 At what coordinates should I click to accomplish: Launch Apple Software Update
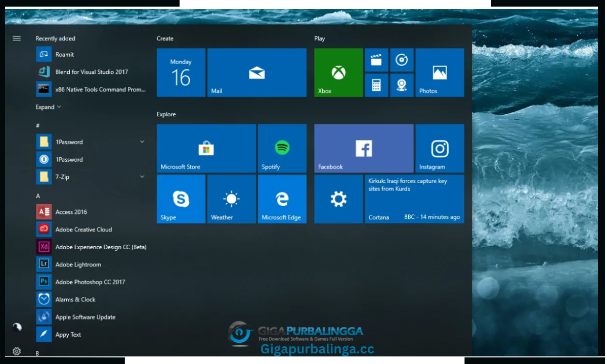pyautogui.click(x=91, y=317)
